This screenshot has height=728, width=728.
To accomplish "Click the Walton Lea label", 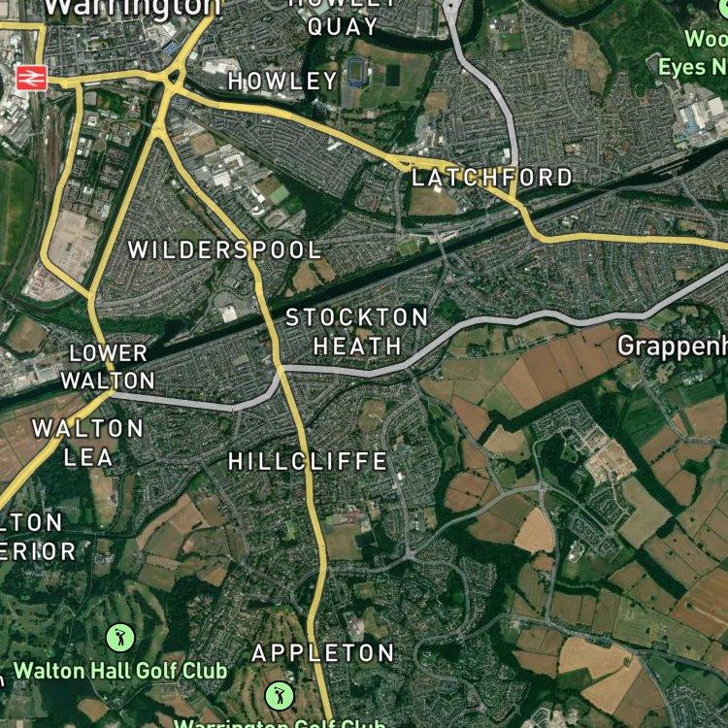I will [87, 443].
